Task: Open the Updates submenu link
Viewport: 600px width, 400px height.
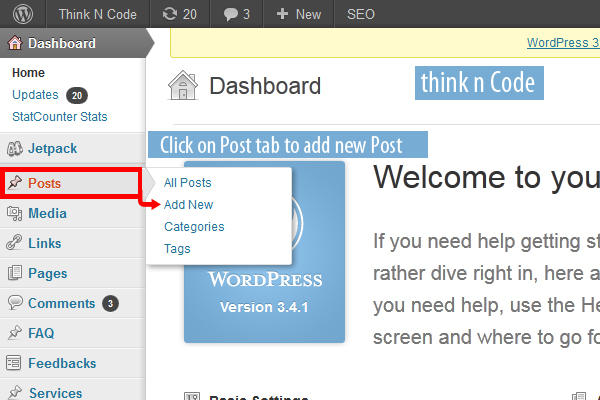Action: click(x=35, y=95)
